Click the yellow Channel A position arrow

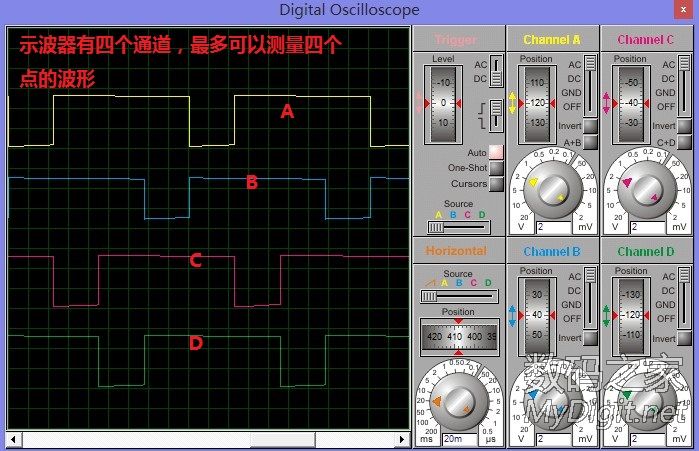513,103
